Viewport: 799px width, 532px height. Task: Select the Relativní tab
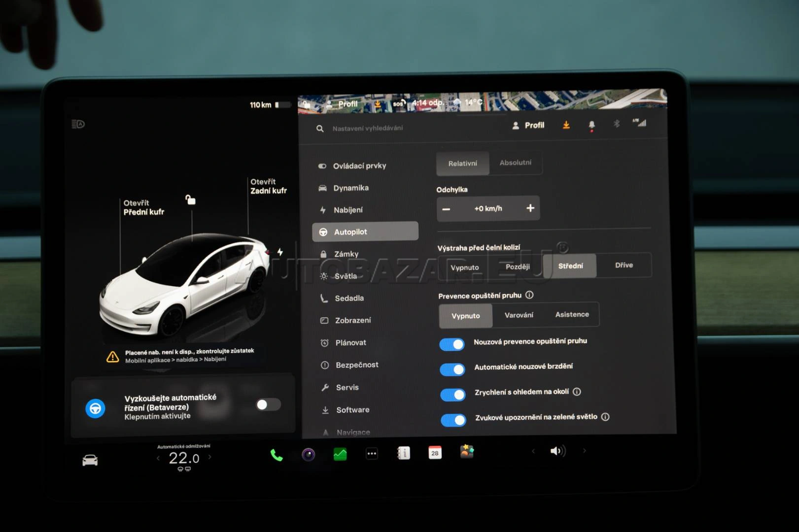[463, 164]
